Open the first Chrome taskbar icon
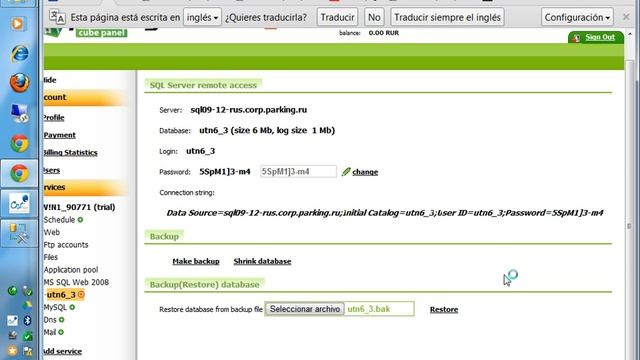The image size is (640, 360). coord(19,143)
